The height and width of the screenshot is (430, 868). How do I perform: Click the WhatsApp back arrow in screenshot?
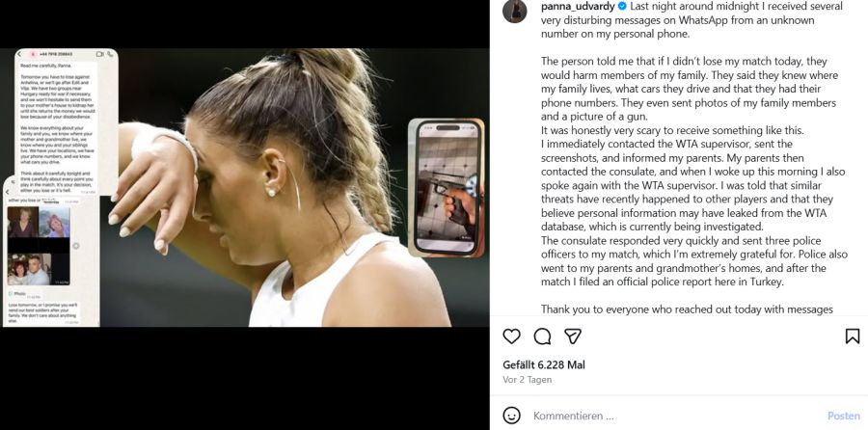[20, 54]
